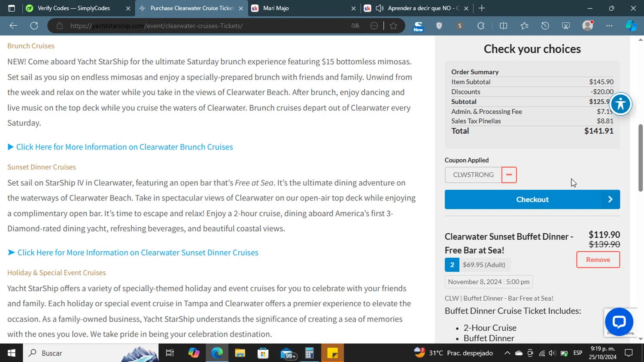Image resolution: width=644 pixels, height=362 pixels.
Task: Click the Total $141.91 amount
Action: [598, 131]
